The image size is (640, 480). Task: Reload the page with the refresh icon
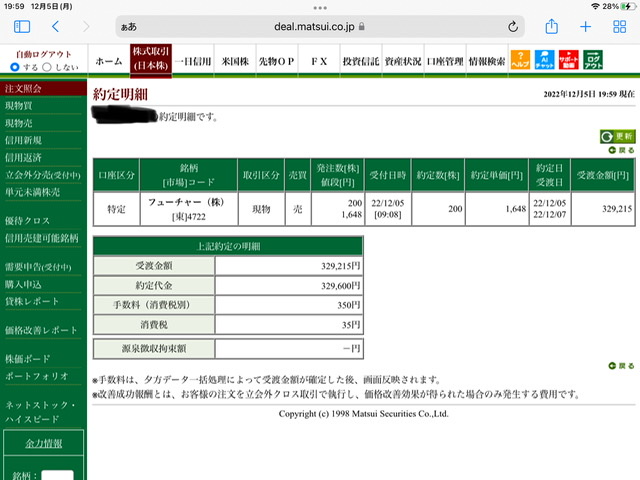[x=513, y=27]
